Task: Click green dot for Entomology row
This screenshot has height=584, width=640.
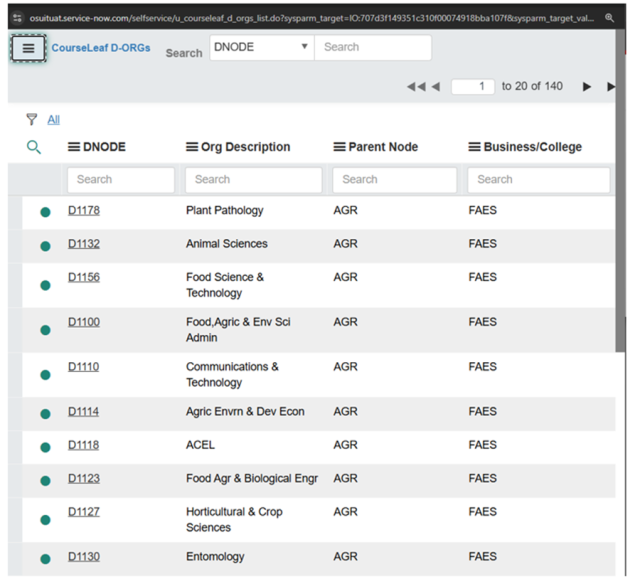Action: point(45,559)
